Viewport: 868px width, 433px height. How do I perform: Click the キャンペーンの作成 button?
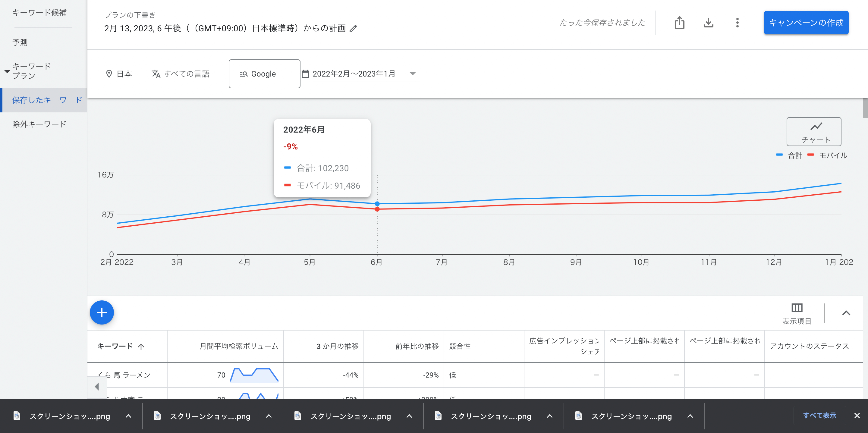click(806, 23)
